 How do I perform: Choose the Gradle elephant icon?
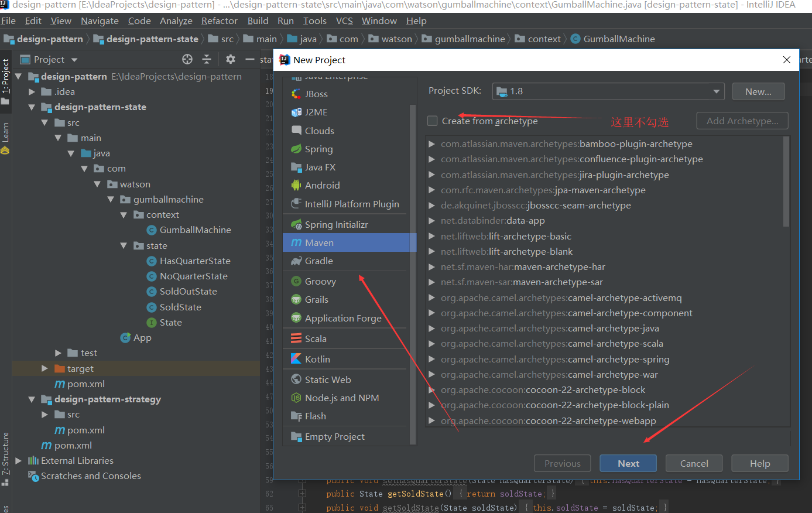tap(296, 261)
